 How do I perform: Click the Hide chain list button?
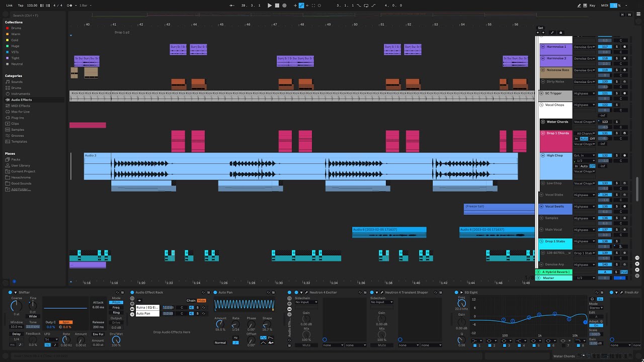pos(202,301)
